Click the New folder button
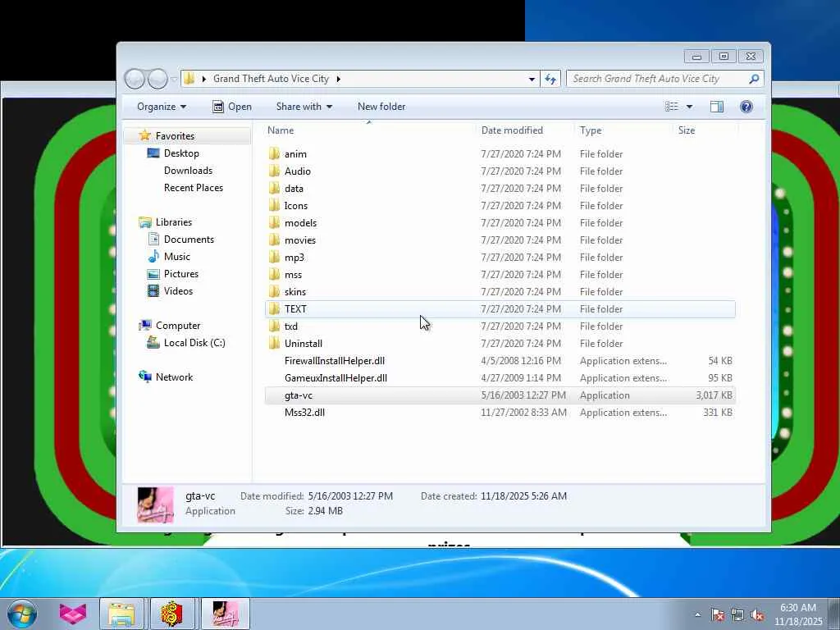Viewport: 840px width, 630px height. (381, 107)
